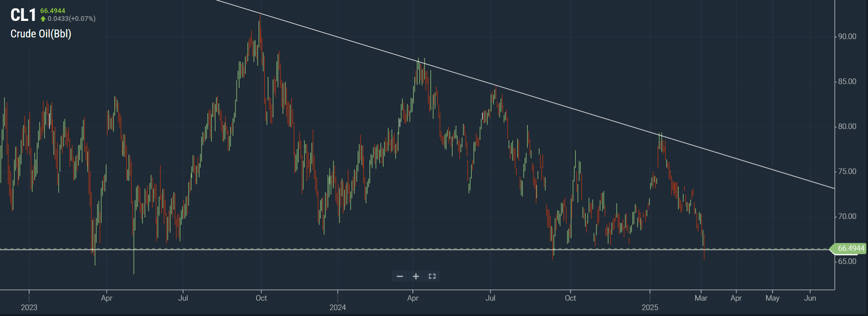This screenshot has height=316, width=868.
Task: Select the CL1 ticker symbol
Action: tap(23, 15)
